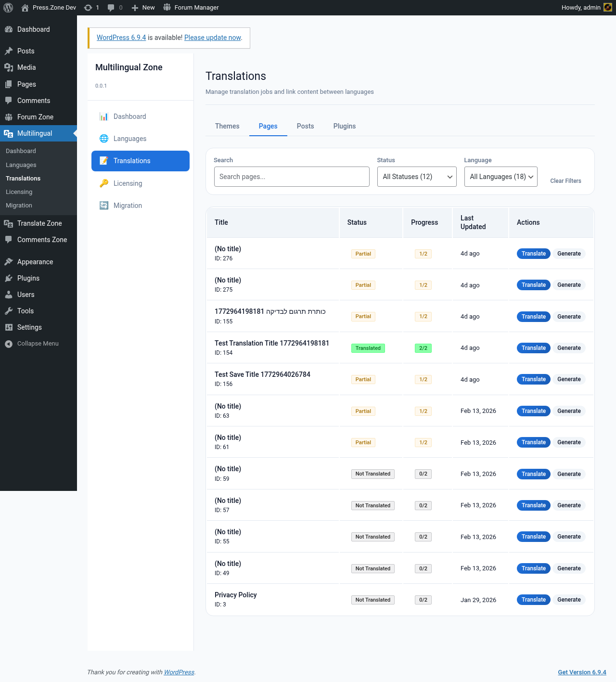This screenshot has width=616, height=682.
Task: Click Generate for page ID 154
Action: (569, 348)
